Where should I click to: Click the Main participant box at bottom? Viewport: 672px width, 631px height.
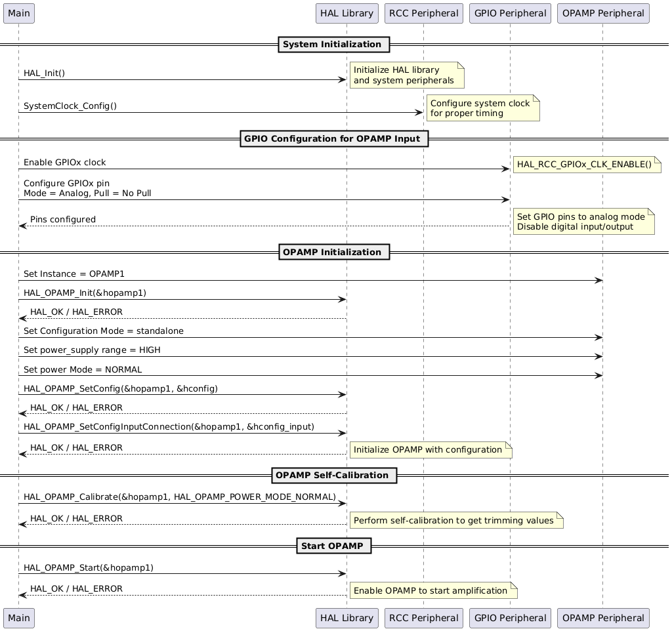(19, 618)
